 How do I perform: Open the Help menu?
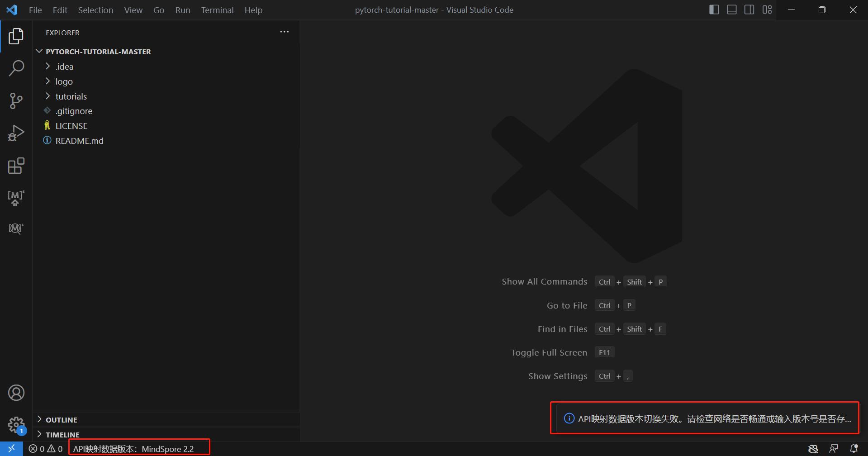(x=253, y=10)
